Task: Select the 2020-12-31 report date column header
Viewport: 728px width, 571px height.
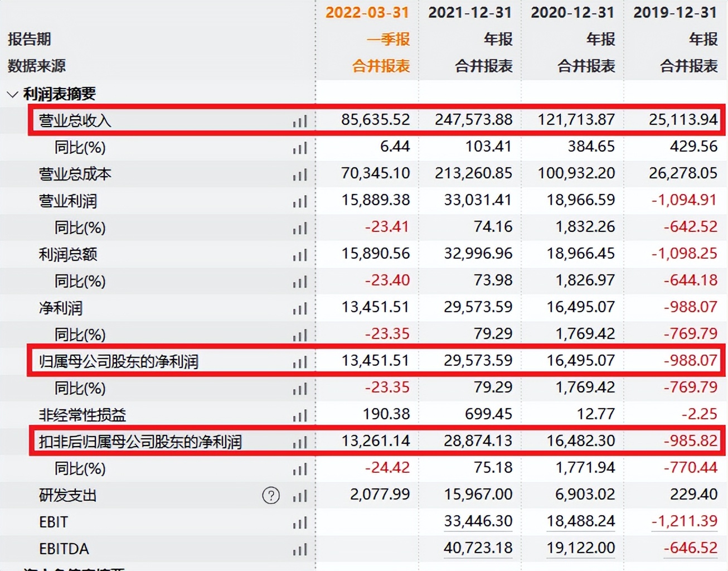Action: click(x=572, y=12)
